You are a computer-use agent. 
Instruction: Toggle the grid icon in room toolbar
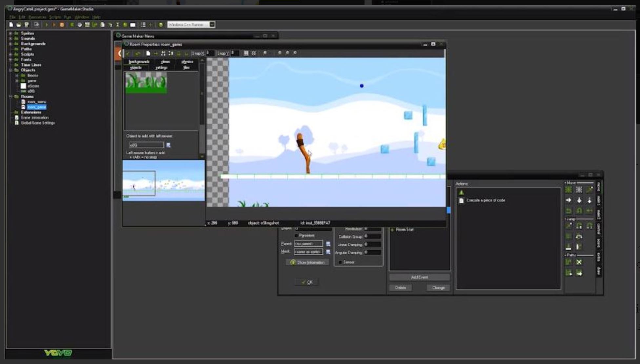(246, 53)
